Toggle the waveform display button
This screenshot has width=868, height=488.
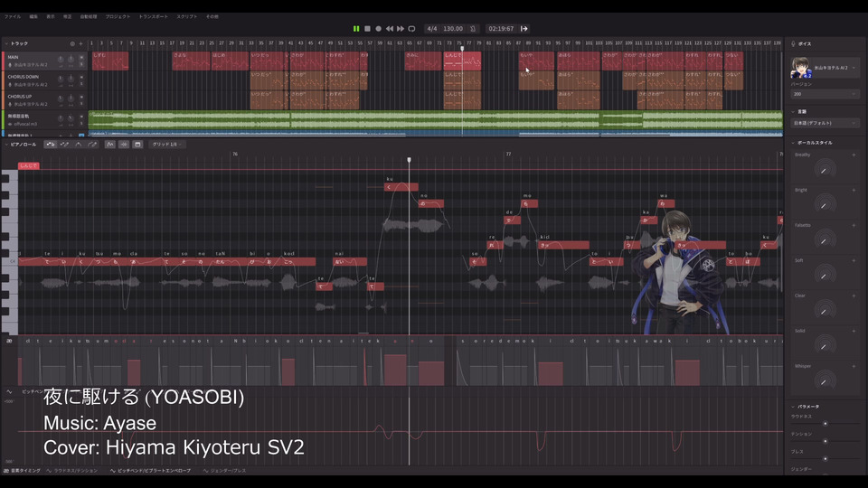click(x=124, y=145)
